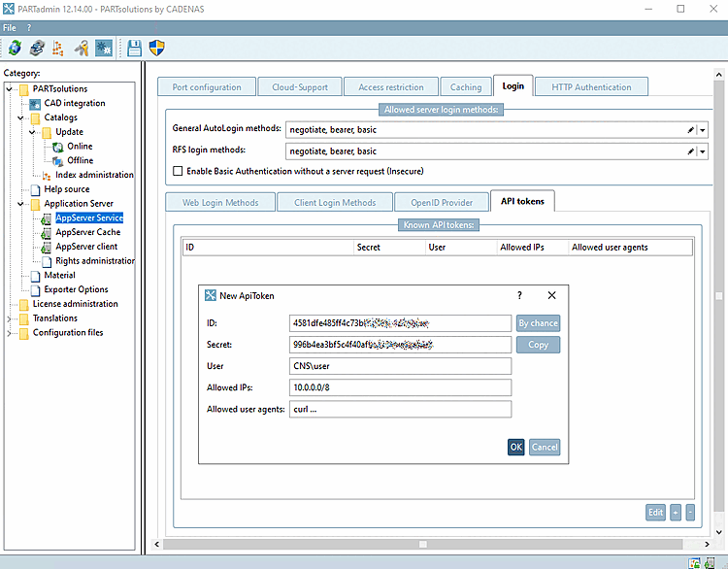Click the Help source page icon
The image size is (728, 569).
[x=35, y=189]
